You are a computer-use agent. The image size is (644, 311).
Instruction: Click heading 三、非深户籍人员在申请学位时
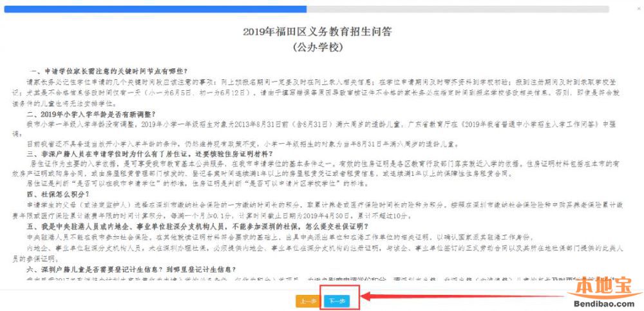149,154
